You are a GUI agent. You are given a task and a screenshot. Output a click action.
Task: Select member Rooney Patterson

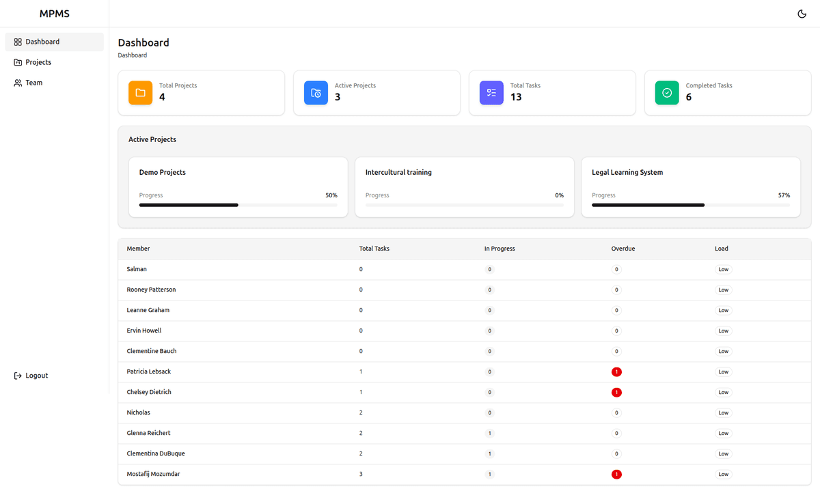(151, 290)
